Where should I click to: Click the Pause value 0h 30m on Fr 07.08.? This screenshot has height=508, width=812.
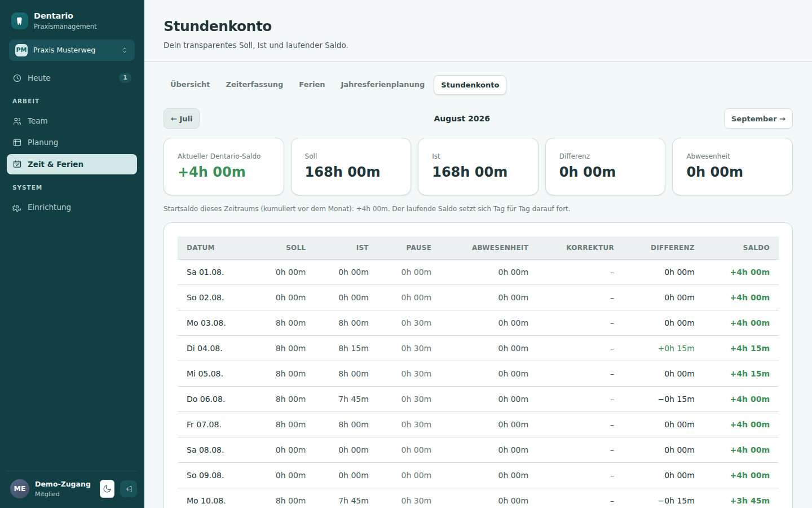(x=416, y=424)
